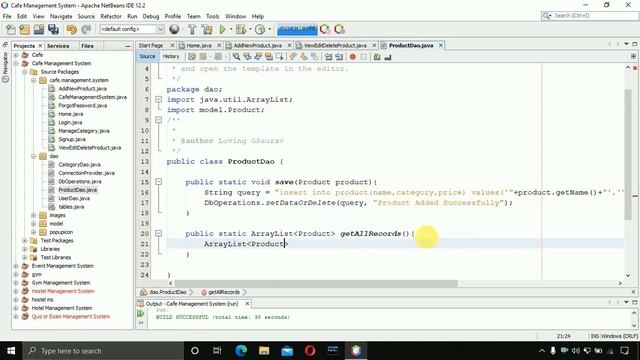
Task: Click the getAllRecords breadcrumb
Action: click(x=224, y=292)
